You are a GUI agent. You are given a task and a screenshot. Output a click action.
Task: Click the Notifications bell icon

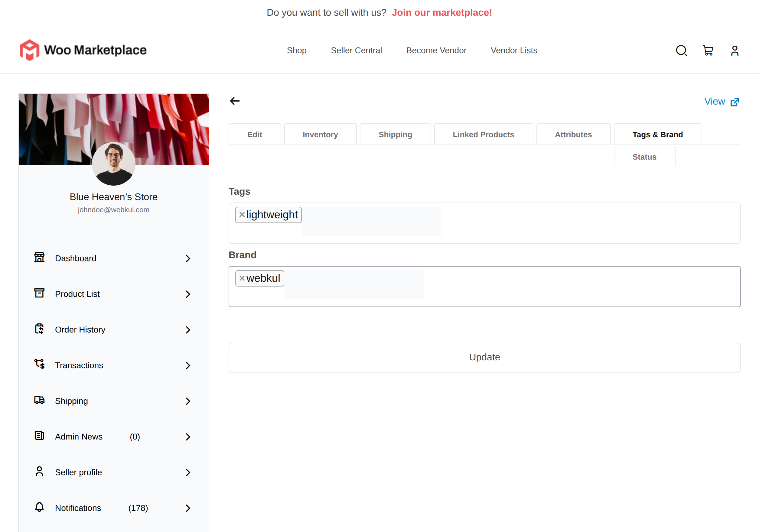(39, 507)
